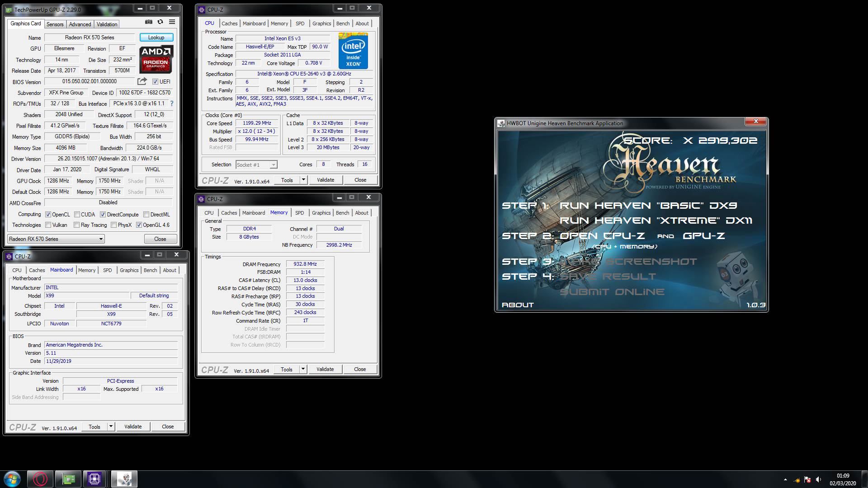Click OPEN CPU-Z in Heaven app
Viewport: 868px width, 488px height.
tap(603, 236)
